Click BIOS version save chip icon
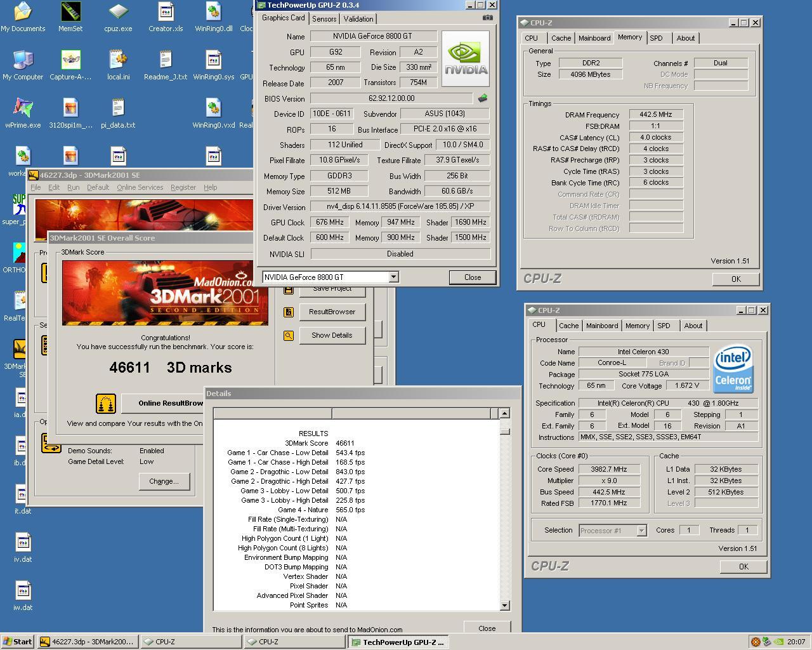The image size is (812, 650). click(x=483, y=98)
